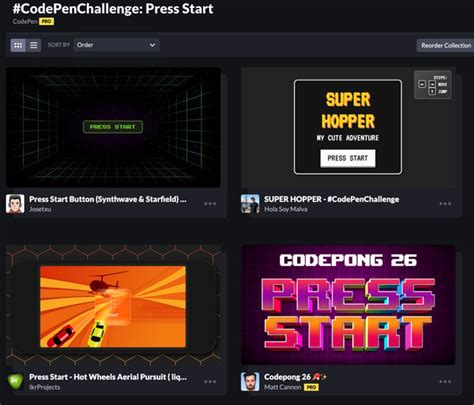Open the Hot Wheels helicopter chase thumbnail
The image size is (474, 405).
[113, 305]
